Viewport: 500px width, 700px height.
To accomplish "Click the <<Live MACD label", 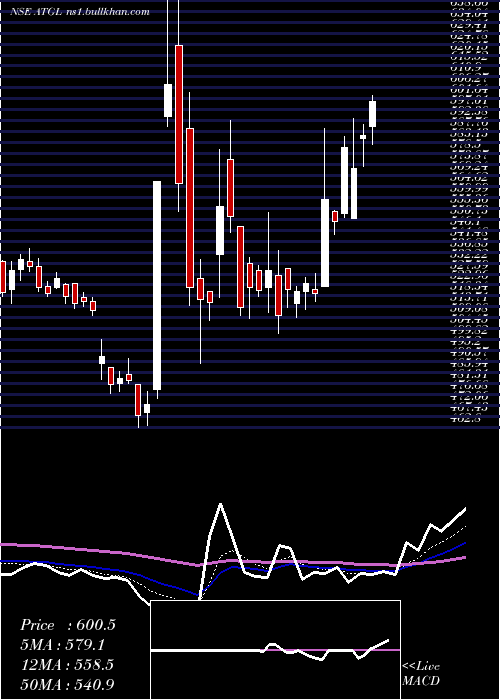I will pyautogui.click(x=421, y=674).
